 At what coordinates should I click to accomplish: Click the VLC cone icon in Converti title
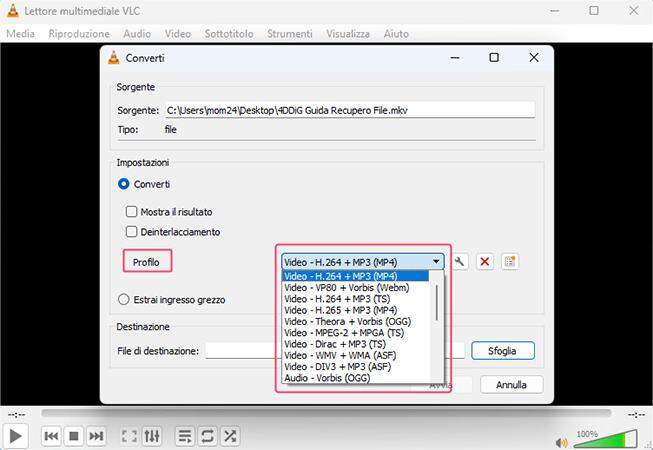click(x=113, y=57)
